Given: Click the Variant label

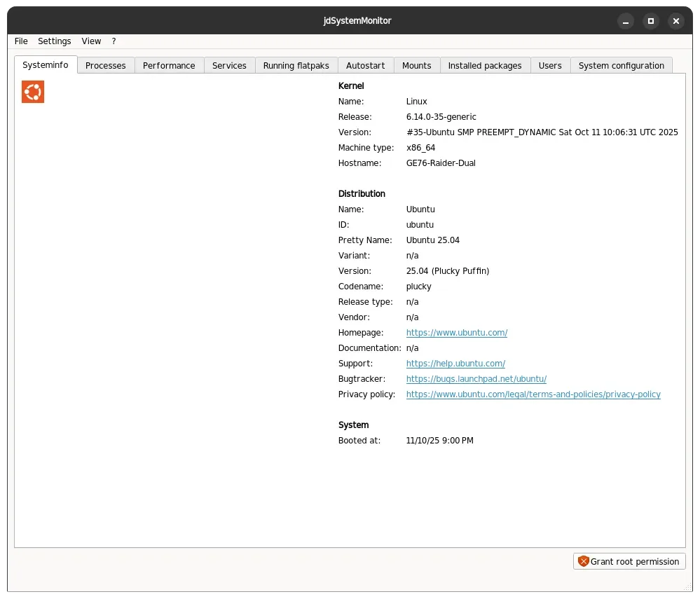Looking at the screenshot, I should click(354, 256).
